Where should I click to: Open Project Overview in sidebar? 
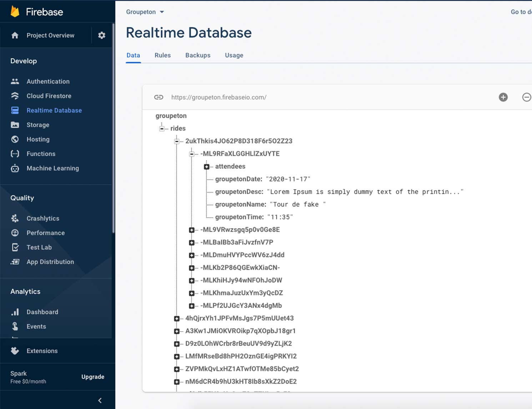[50, 35]
